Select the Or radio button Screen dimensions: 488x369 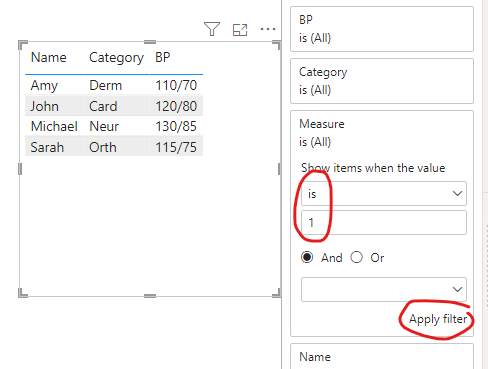coord(357,257)
